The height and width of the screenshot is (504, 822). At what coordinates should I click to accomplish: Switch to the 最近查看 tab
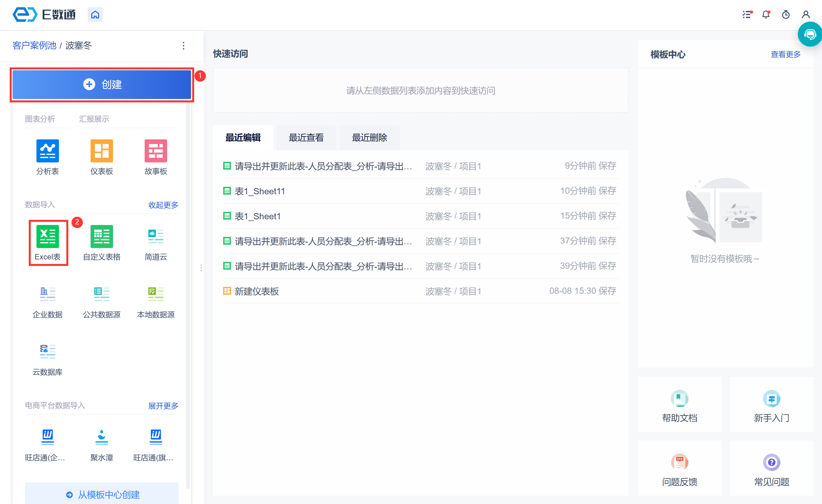point(306,138)
